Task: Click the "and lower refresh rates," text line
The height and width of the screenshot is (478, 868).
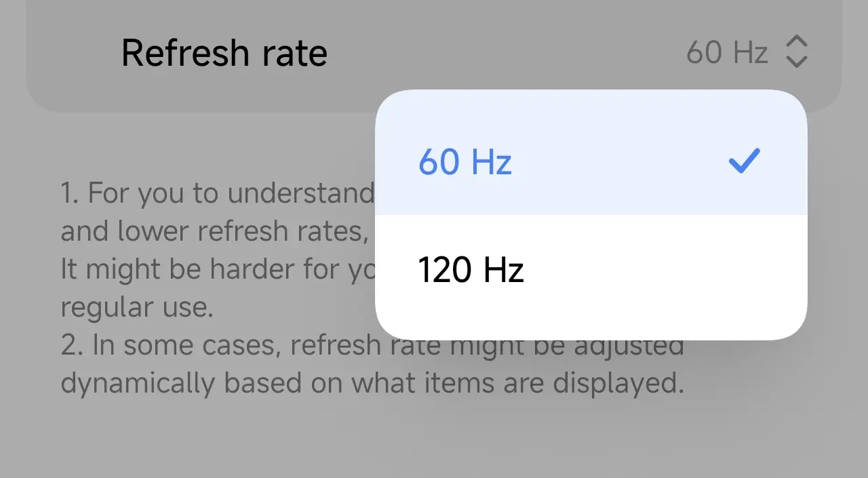Action: click(x=214, y=232)
